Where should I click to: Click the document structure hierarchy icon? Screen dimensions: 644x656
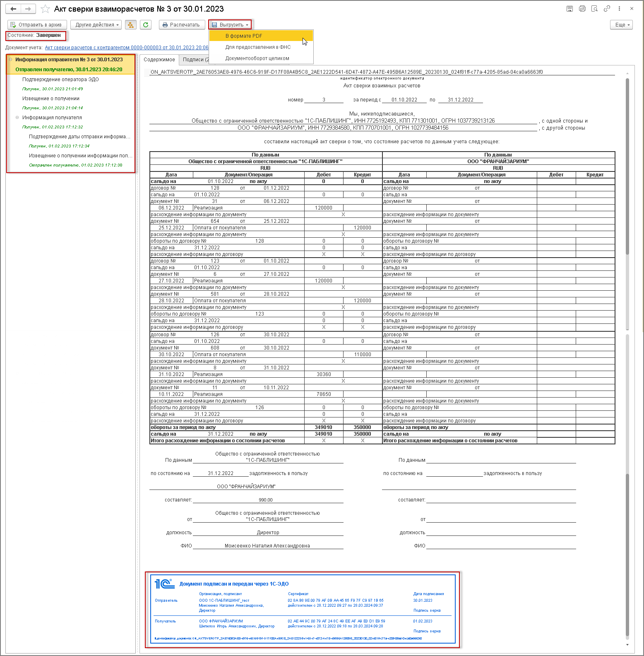pos(131,25)
